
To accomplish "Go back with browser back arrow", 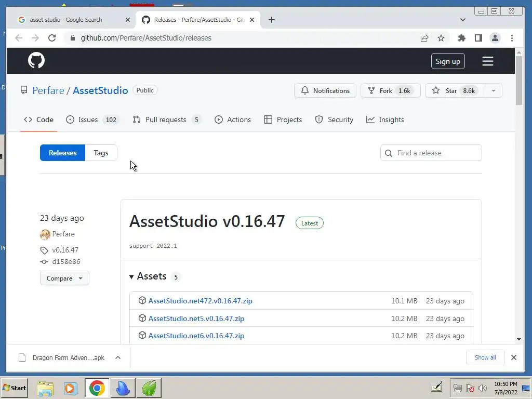I will pos(19,38).
